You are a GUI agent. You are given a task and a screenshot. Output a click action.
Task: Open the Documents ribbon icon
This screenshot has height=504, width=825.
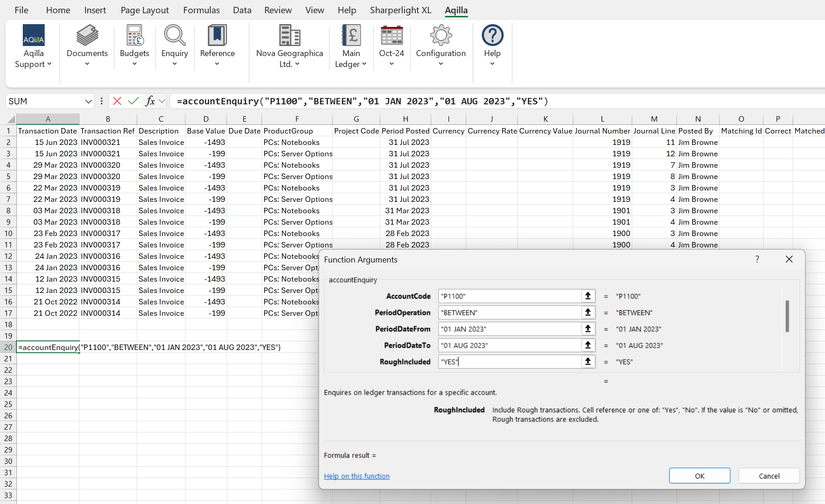pyautogui.click(x=87, y=36)
